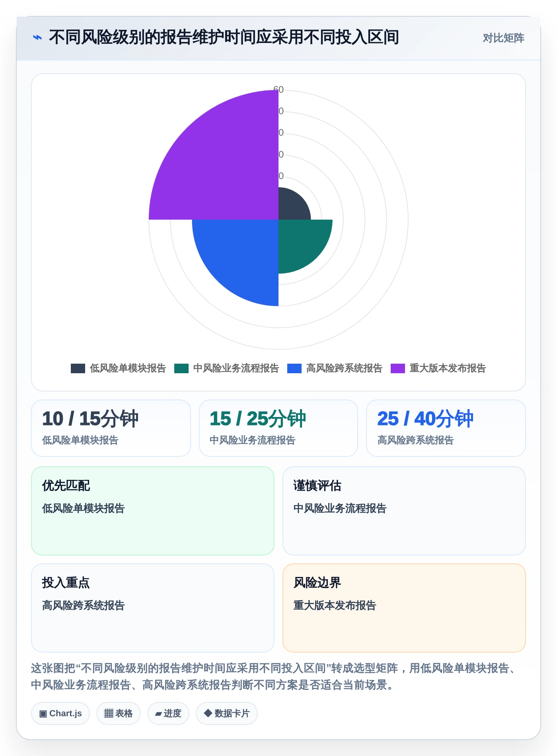The height and width of the screenshot is (756, 557).
Task: Click the 进度 tag chip
Action: (x=168, y=713)
